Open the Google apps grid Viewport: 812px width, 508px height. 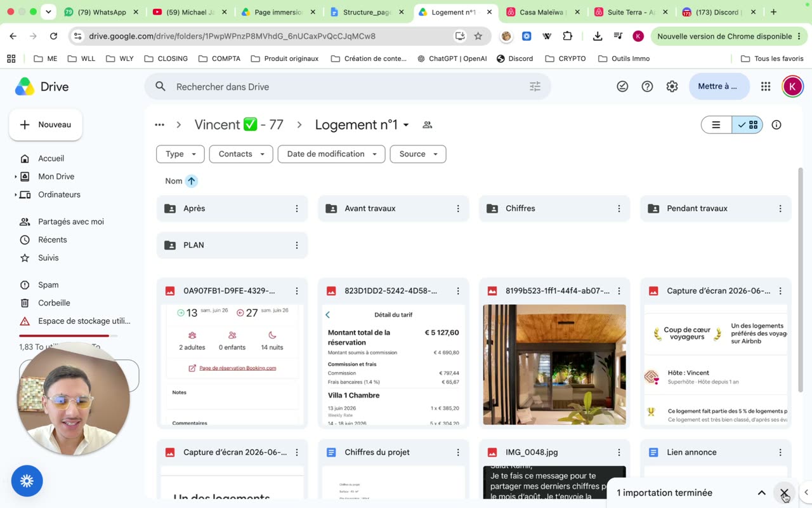click(x=766, y=87)
